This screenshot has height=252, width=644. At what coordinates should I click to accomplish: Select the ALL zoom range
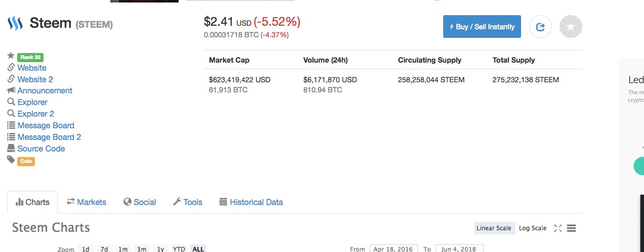198,249
